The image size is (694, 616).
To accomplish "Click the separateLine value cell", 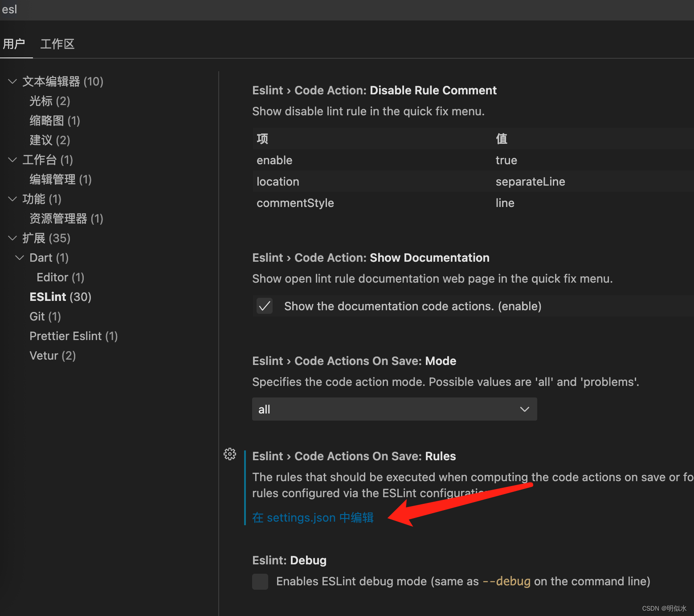I will tap(531, 182).
